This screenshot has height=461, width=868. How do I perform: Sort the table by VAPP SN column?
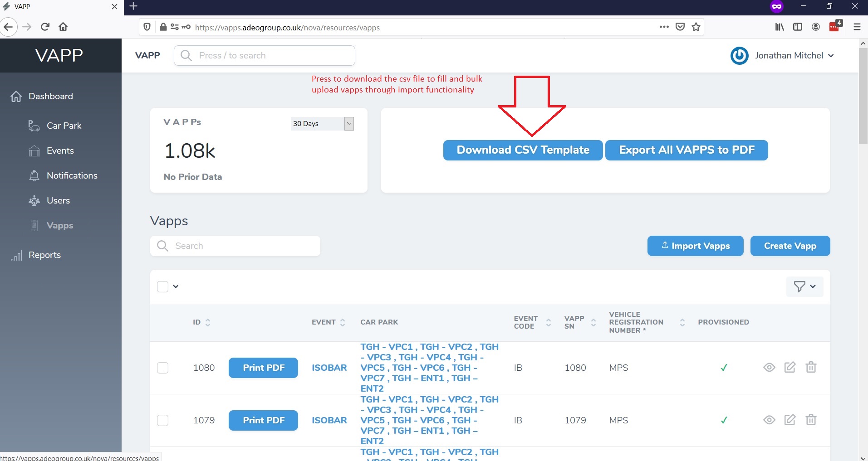580,322
